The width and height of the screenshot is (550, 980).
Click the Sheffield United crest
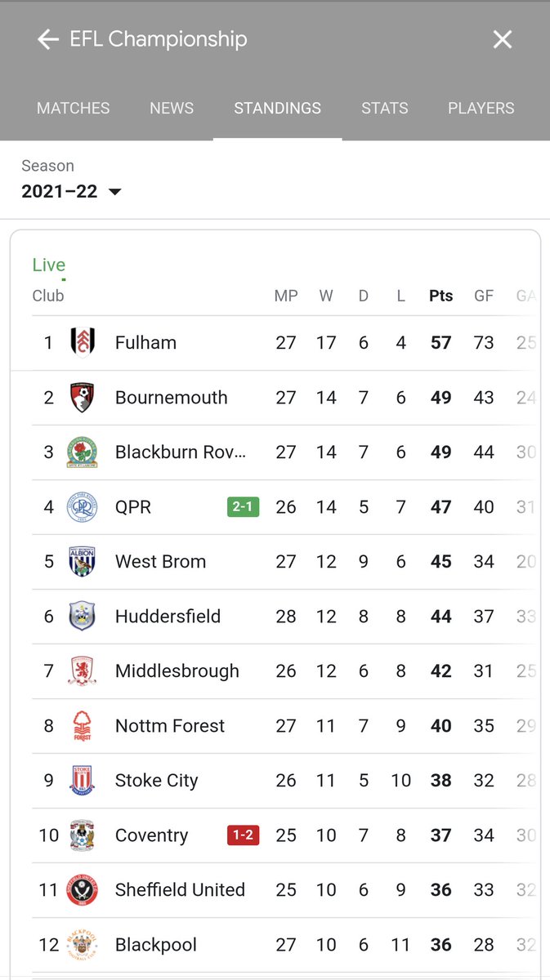click(82, 889)
